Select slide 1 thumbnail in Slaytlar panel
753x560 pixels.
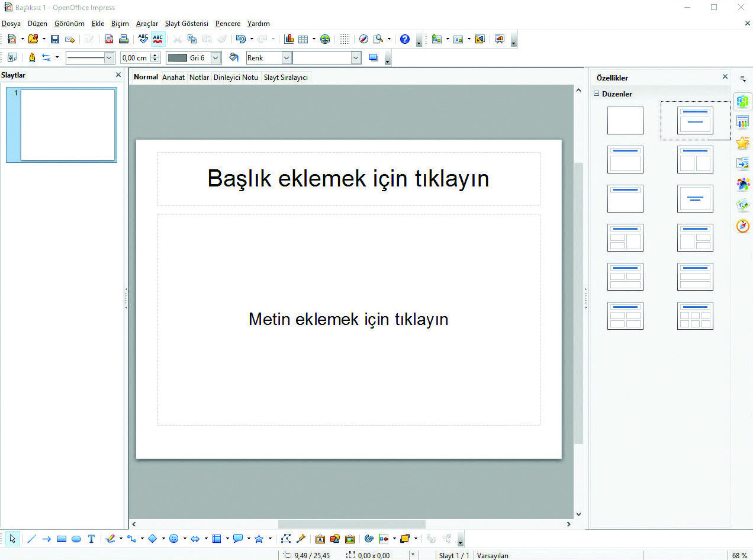point(67,125)
